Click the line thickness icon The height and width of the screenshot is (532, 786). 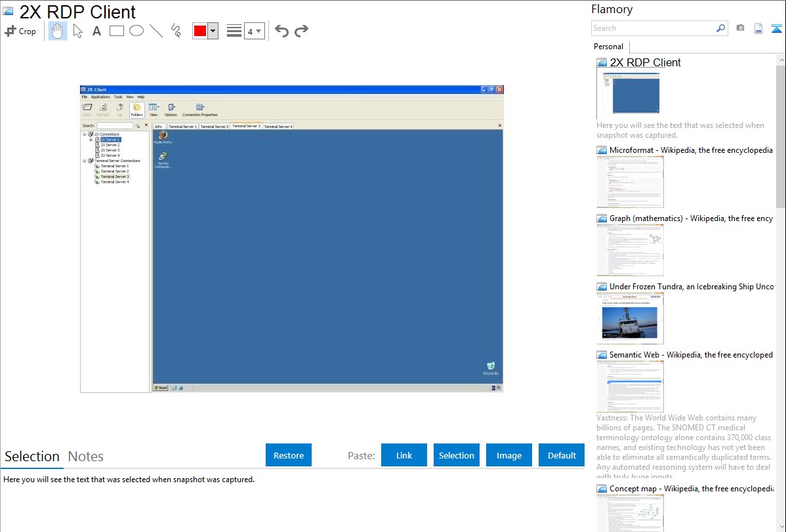[x=234, y=31]
